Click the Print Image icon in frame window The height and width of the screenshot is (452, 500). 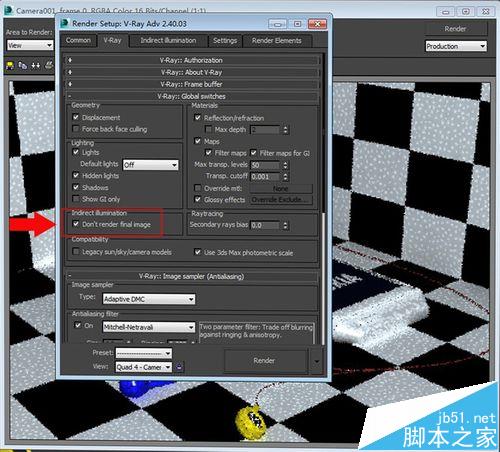click(49, 65)
